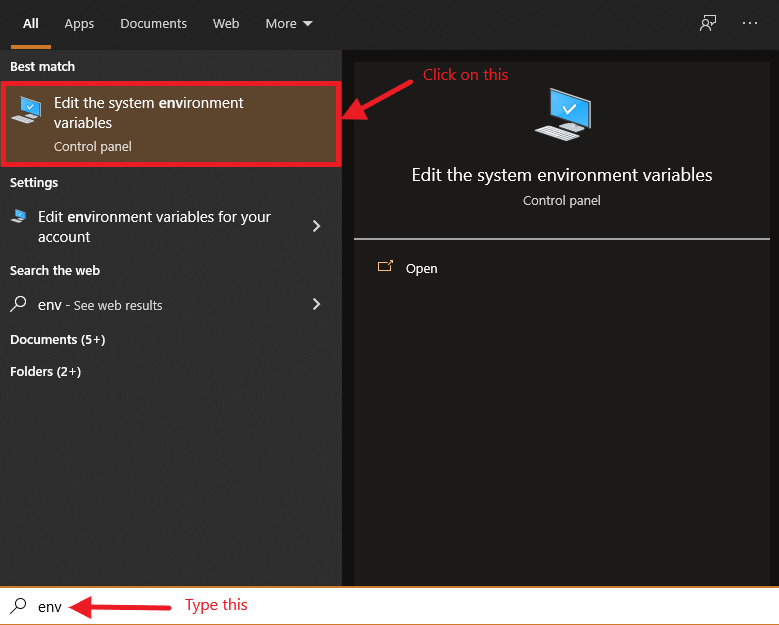Show Documents (5+) results
This screenshot has height=625, width=779.
pos(58,339)
